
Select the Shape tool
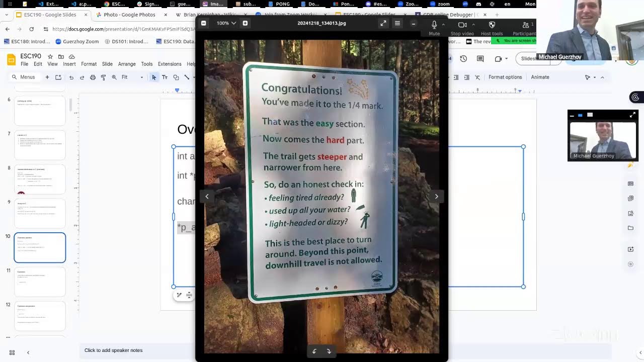click(176, 77)
